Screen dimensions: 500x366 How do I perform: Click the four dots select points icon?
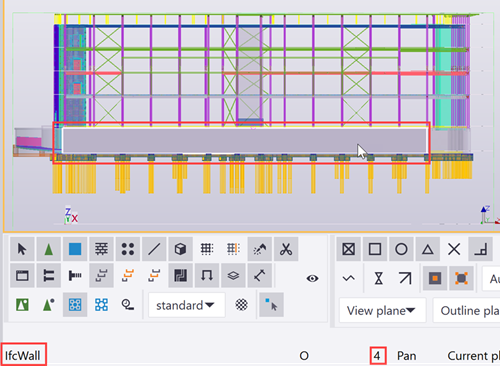(128, 249)
